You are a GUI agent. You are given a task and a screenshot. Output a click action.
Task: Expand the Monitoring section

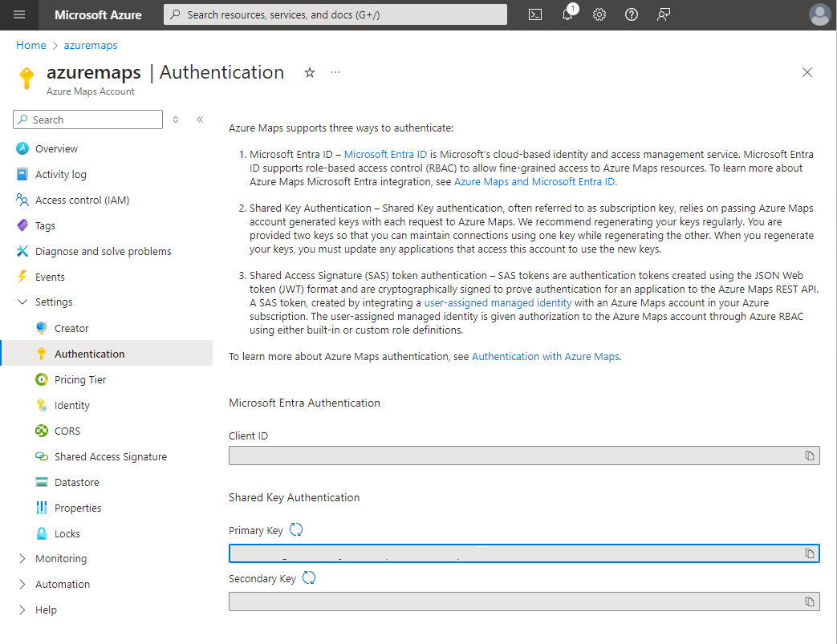[22, 559]
